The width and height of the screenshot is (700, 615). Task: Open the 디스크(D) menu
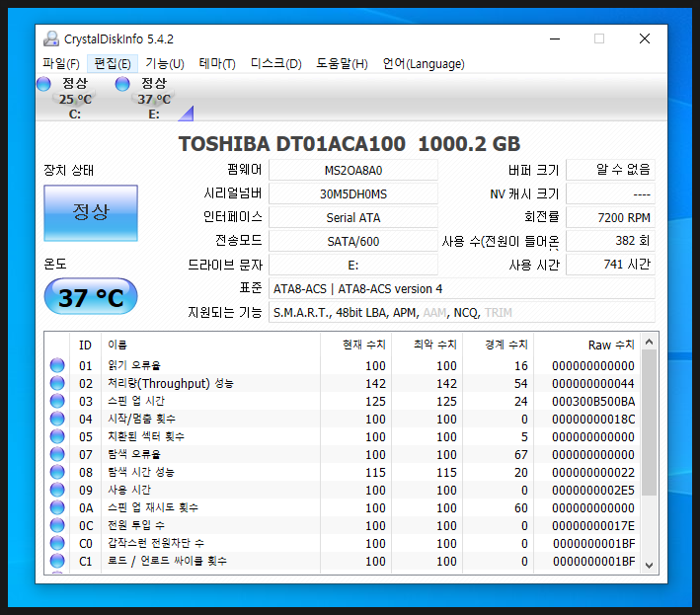[275, 64]
